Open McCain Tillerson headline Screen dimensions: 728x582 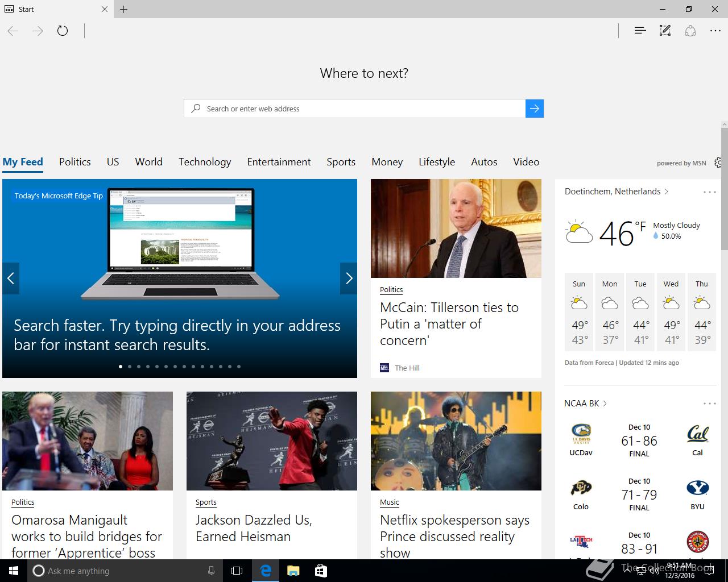coord(449,324)
